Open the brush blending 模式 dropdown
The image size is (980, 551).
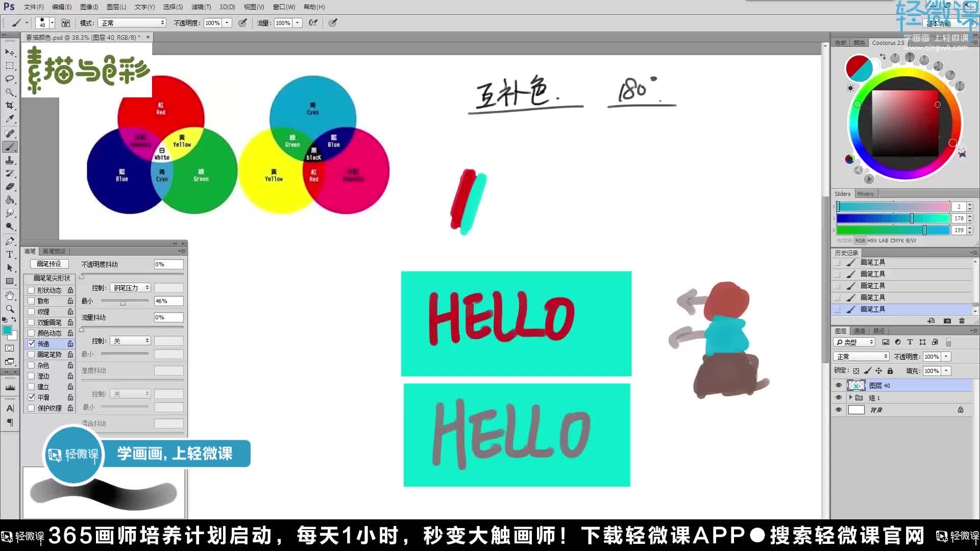click(x=133, y=23)
